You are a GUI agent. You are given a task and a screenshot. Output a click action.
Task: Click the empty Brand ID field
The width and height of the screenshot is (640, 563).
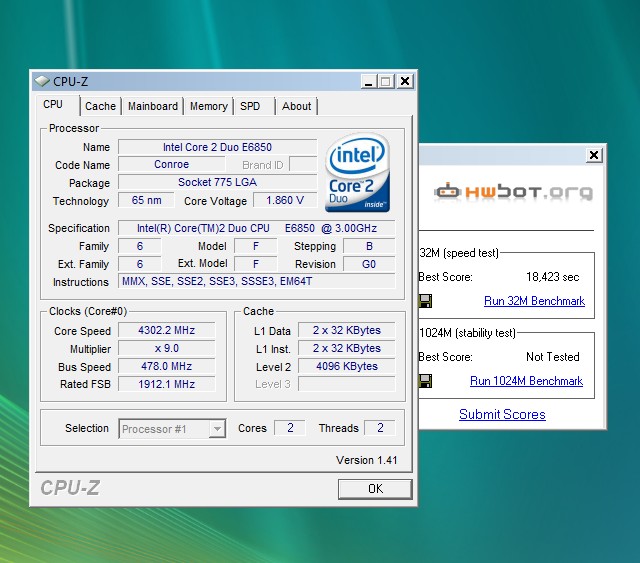click(x=303, y=165)
